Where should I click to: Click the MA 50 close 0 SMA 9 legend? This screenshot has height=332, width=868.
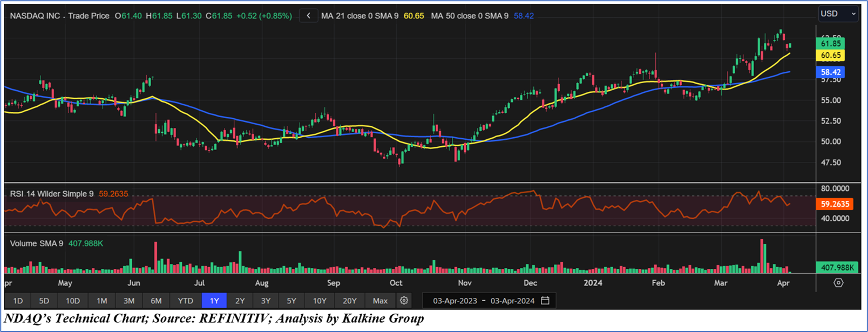click(x=470, y=16)
